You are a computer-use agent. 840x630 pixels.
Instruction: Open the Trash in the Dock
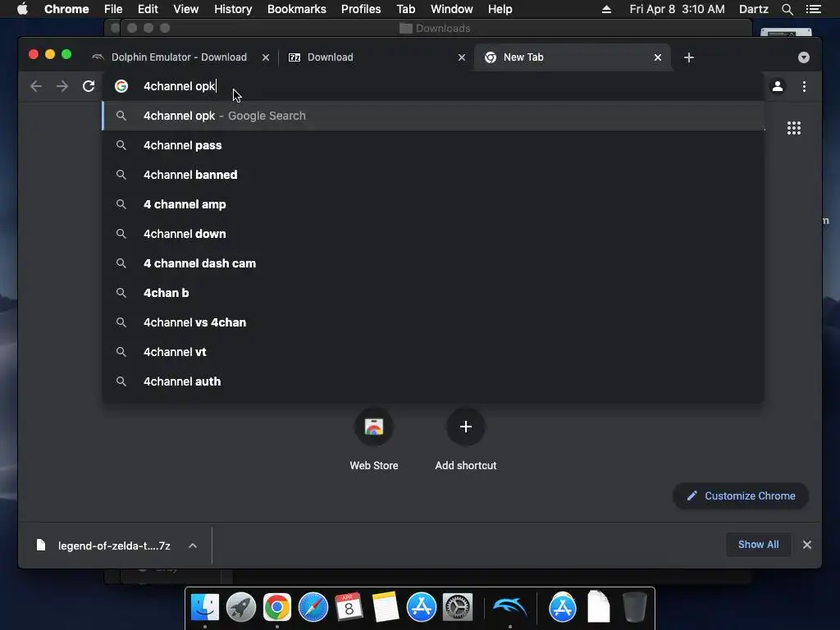coord(634,608)
